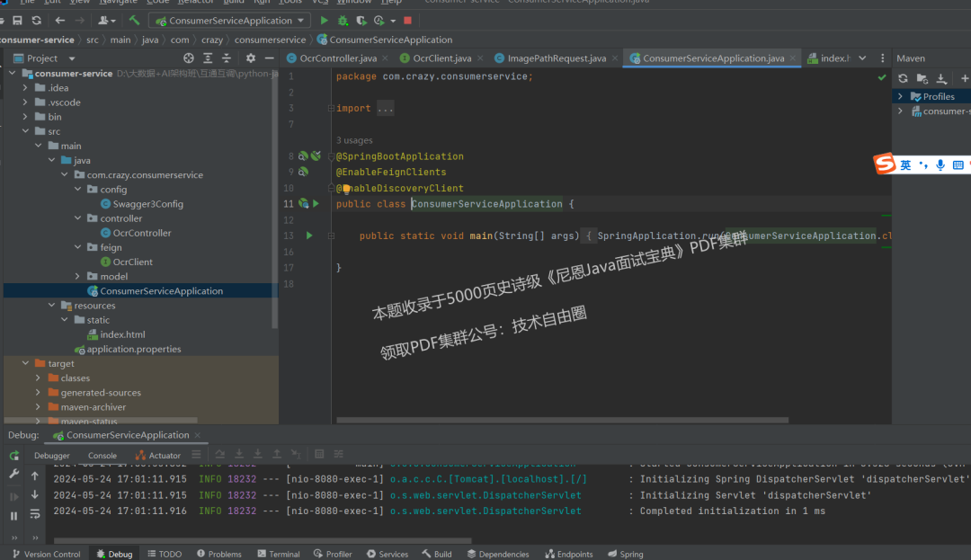971x560 pixels.
Task: Click the console horizontal scrollbar
Action: [x=263, y=540]
